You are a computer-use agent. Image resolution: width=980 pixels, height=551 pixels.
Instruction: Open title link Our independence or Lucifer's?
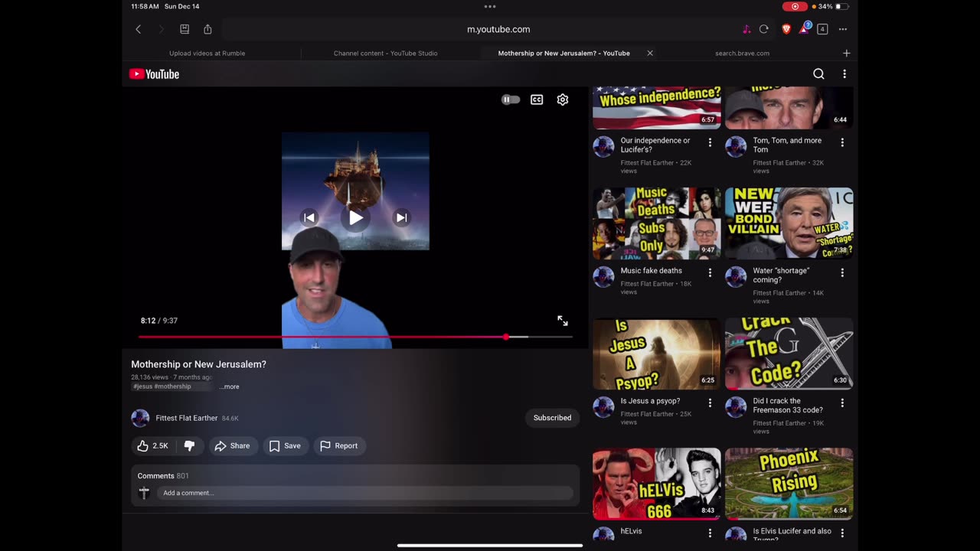655,145
